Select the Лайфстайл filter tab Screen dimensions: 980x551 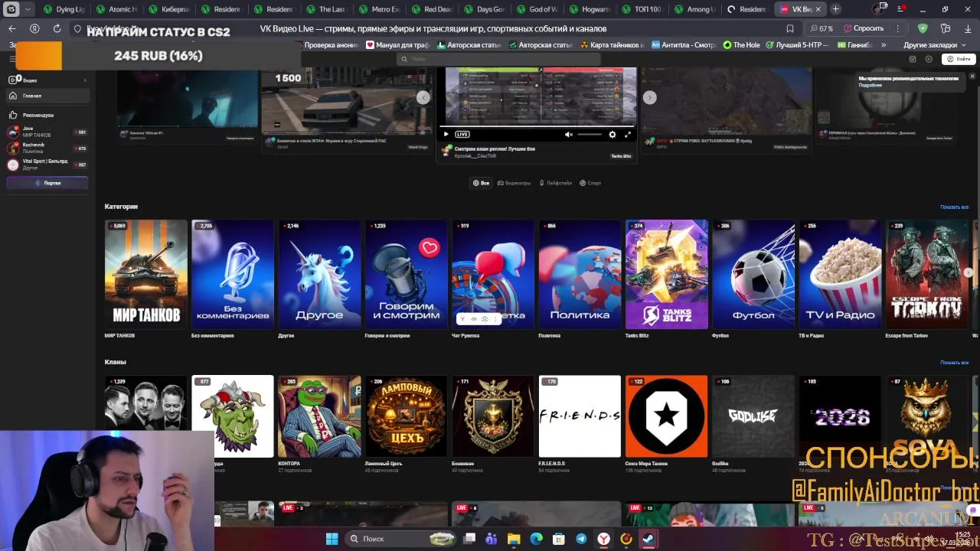pyautogui.click(x=556, y=183)
